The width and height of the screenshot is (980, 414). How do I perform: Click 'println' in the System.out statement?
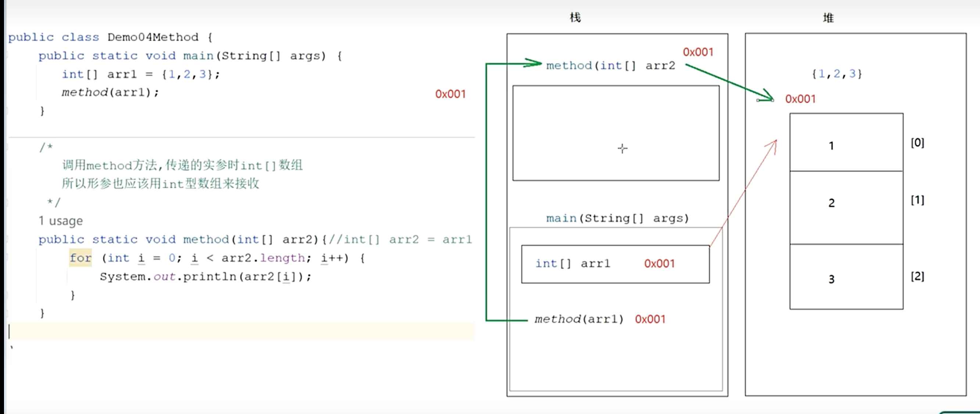210,276
